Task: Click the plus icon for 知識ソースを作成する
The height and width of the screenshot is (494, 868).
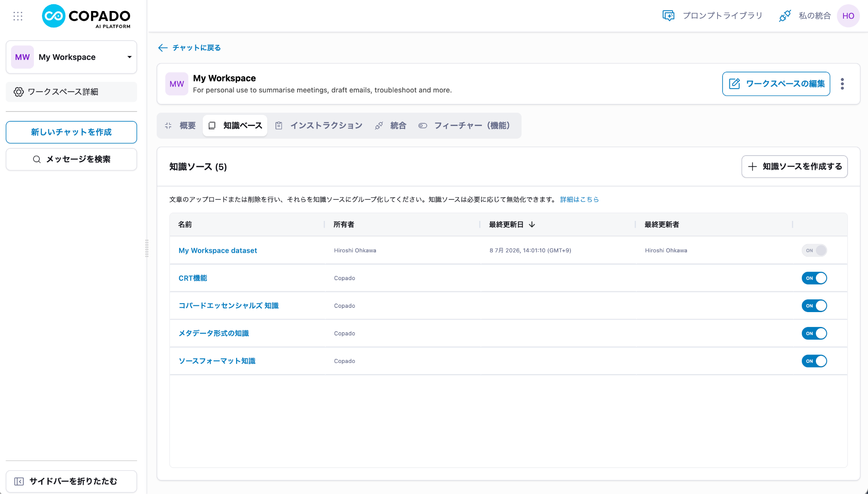Action: click(752, 167)
